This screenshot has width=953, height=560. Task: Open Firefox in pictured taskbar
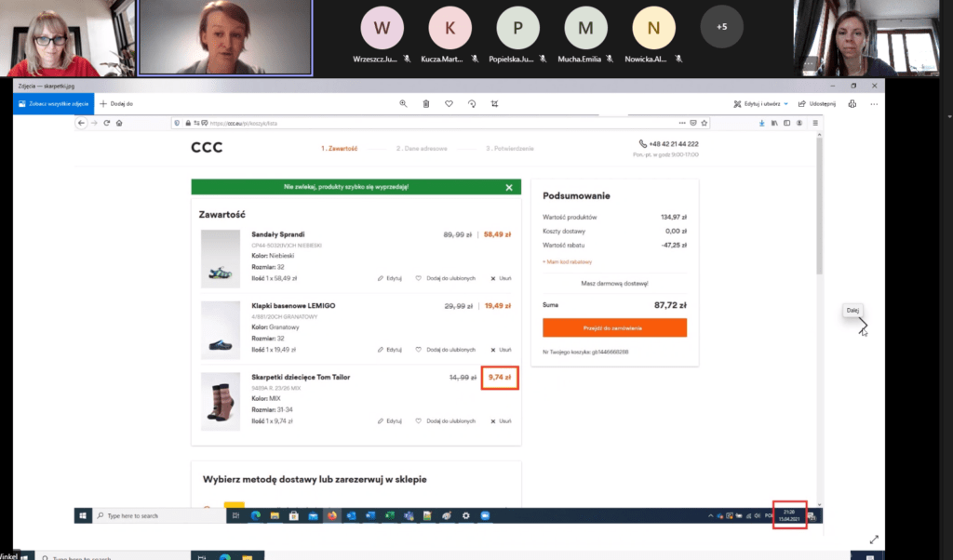click(x=332, y=515)
